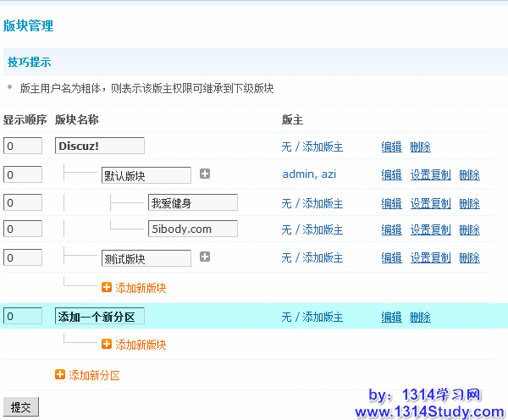Open 设置复制 for 默认版块
The height and width of the screenshot is (420, 508).
click(430, 174)
